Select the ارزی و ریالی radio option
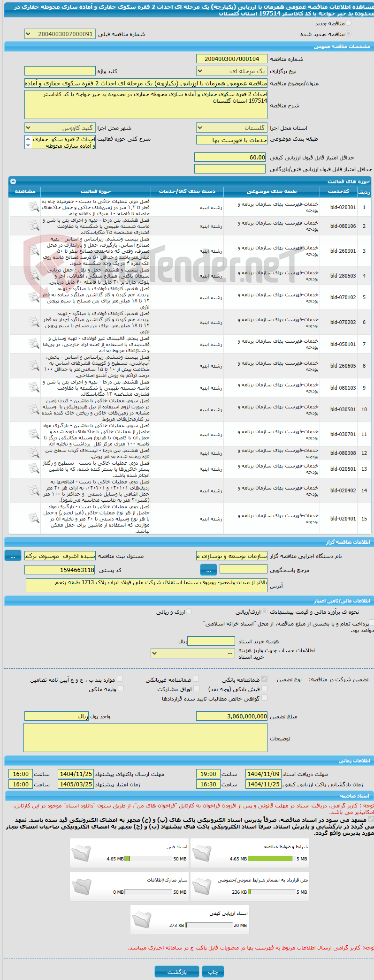Image resolution: width=374 pixels, height=980 pixels. (189, 611)
